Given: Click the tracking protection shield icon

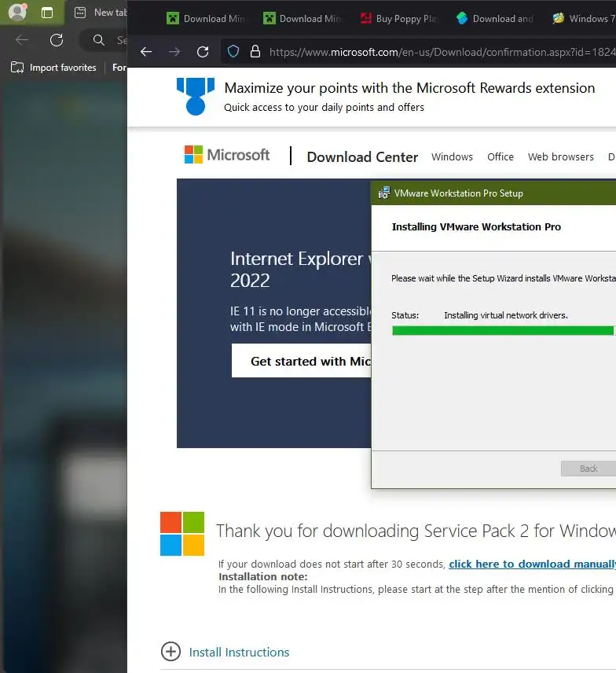Looking at the screenshot, I should pos(233,52).
